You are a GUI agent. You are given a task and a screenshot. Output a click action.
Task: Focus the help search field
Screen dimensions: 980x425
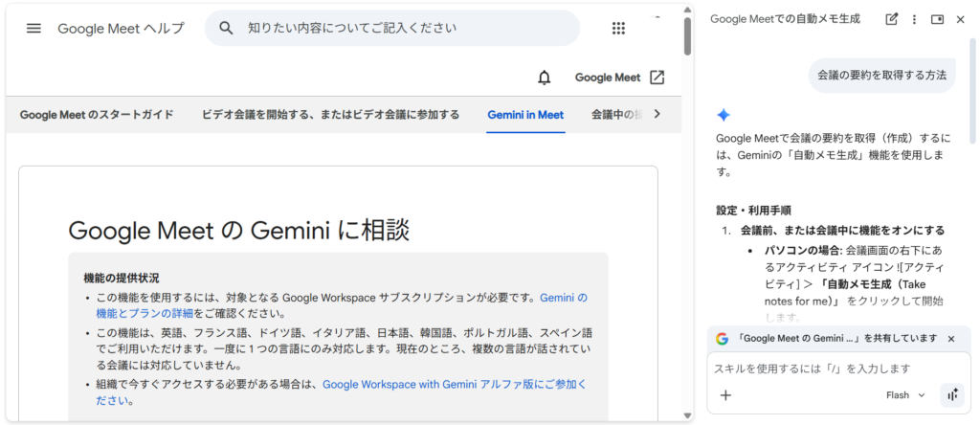392,28
